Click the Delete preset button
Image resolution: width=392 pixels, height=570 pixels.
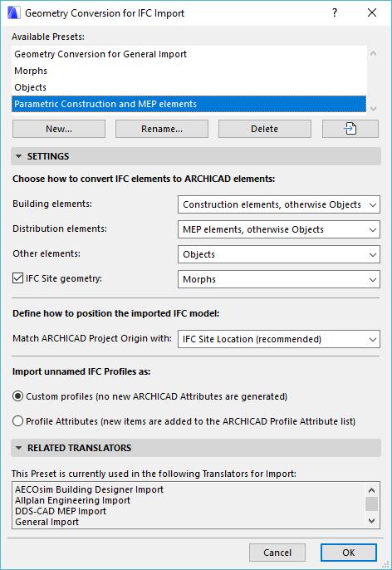coord(264,129)
